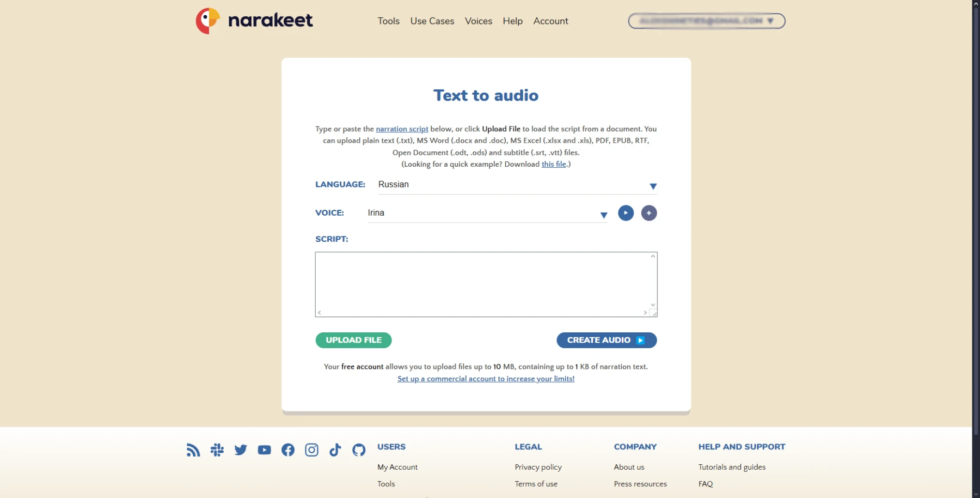980x498 pixels.
Task: Open the RSS feed icon
Action: (x=193, y=450)
